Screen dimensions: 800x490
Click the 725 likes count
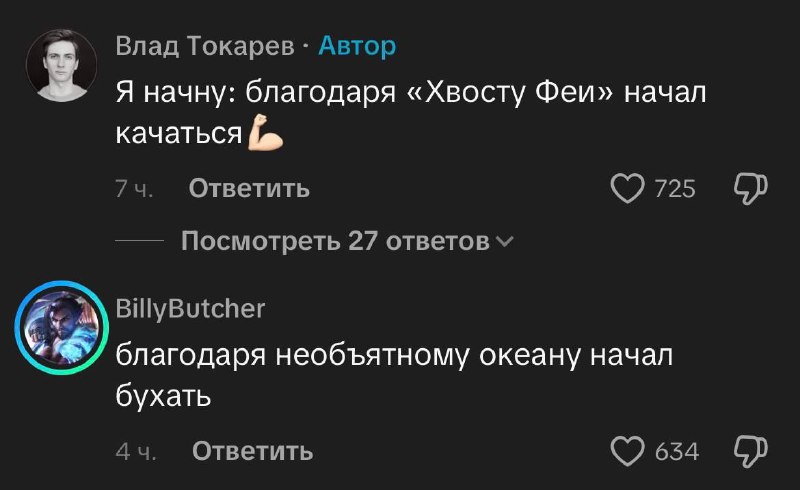[674, 188]
